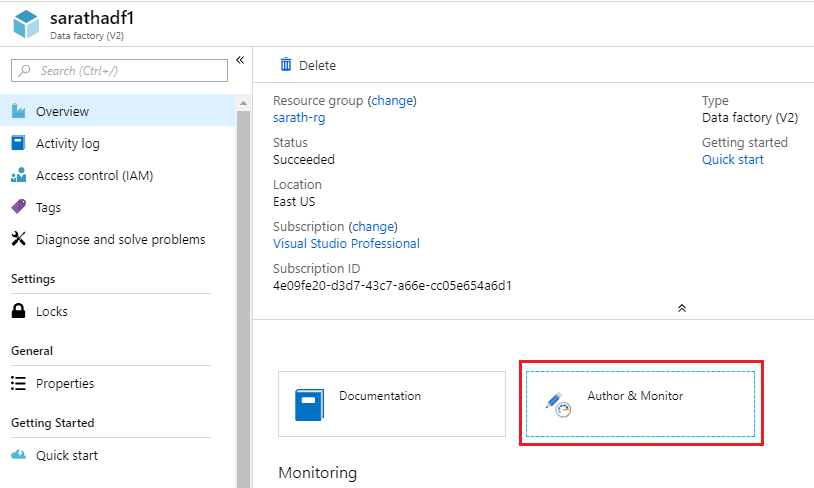
Task: Open the Tags menu item
Action: click(118, 207)
